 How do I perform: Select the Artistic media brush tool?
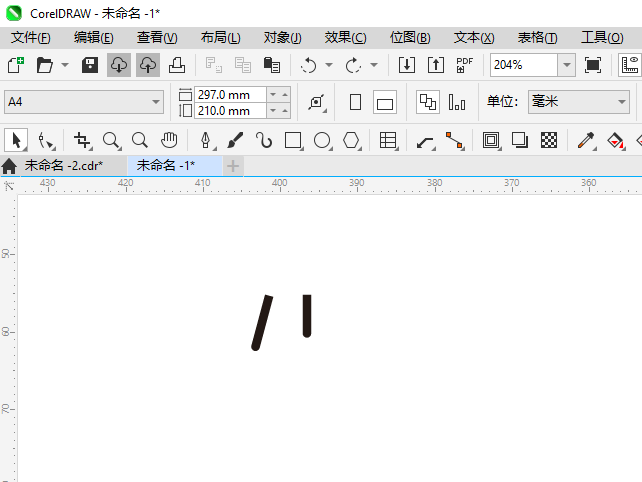click(235, 140)
